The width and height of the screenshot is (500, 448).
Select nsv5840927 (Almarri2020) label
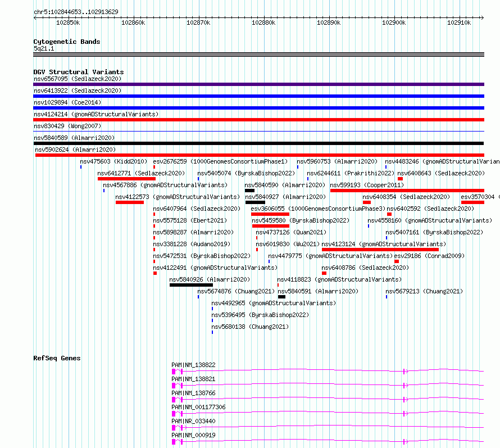pos(286,197)
